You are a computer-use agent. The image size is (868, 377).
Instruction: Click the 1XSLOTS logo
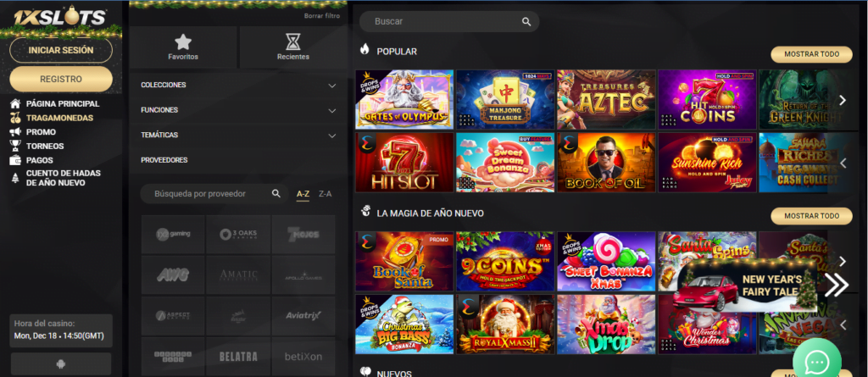click(60, 17)
